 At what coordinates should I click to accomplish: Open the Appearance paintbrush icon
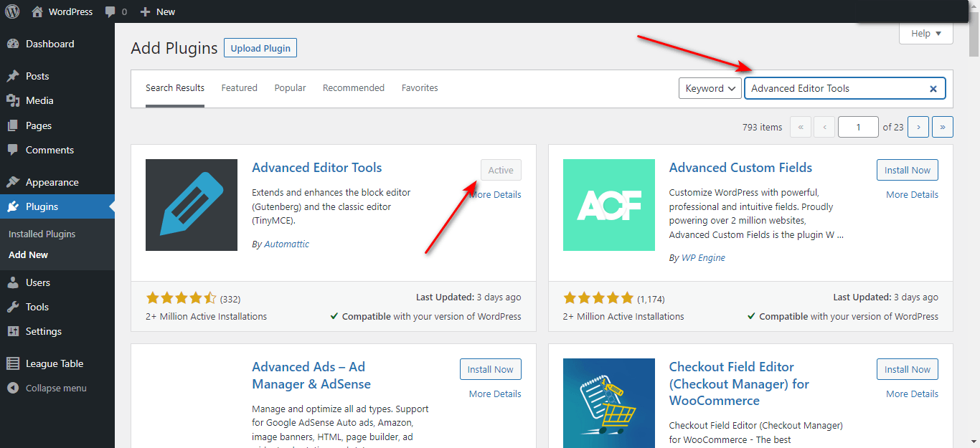click(x=14, y=181)
